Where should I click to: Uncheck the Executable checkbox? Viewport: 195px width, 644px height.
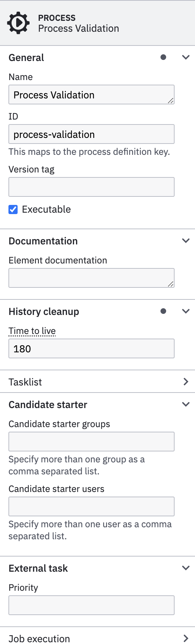pyautogui.click(x=13, y=209)
